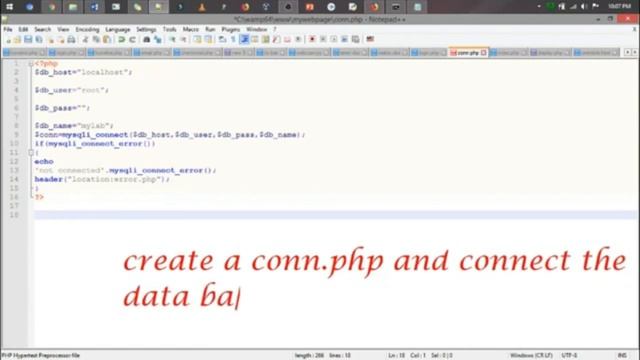
Task: Click the header("location:error.php"); line
Action: pos(102,179)
